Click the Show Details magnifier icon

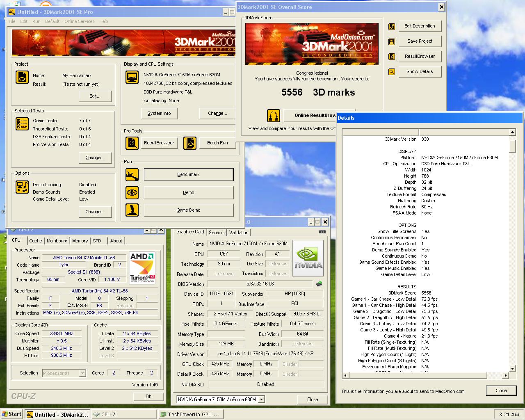click(392, 72)
